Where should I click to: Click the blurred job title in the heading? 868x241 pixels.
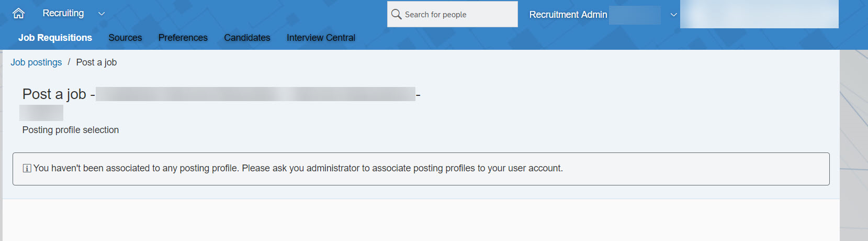coord(256,94)
